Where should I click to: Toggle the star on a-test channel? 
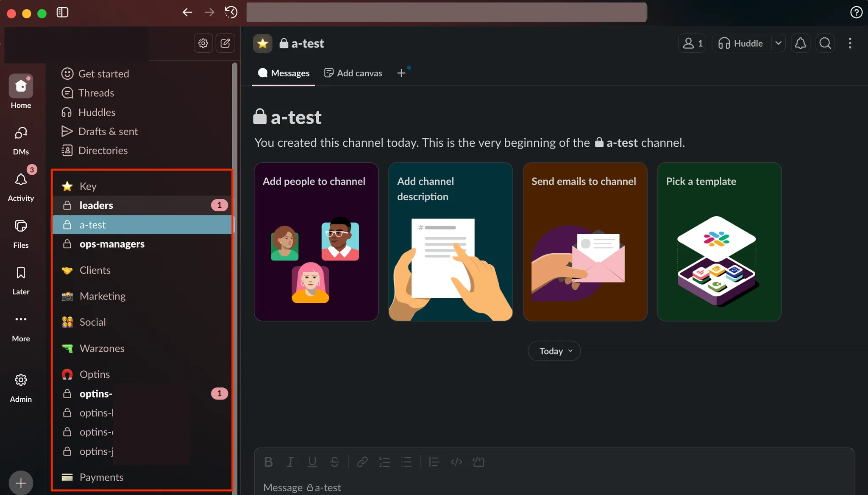pyautogui.click(x=263, y=43)
